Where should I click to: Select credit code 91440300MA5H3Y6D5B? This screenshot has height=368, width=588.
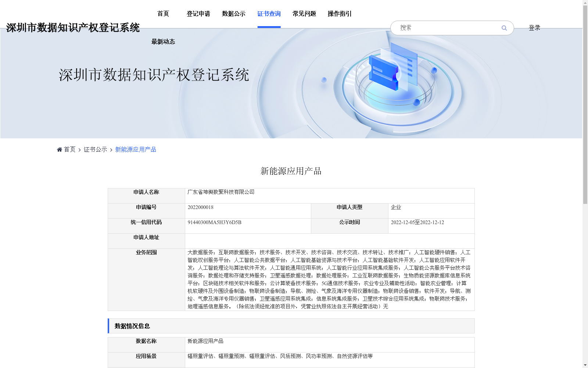[x=215, y=222]
